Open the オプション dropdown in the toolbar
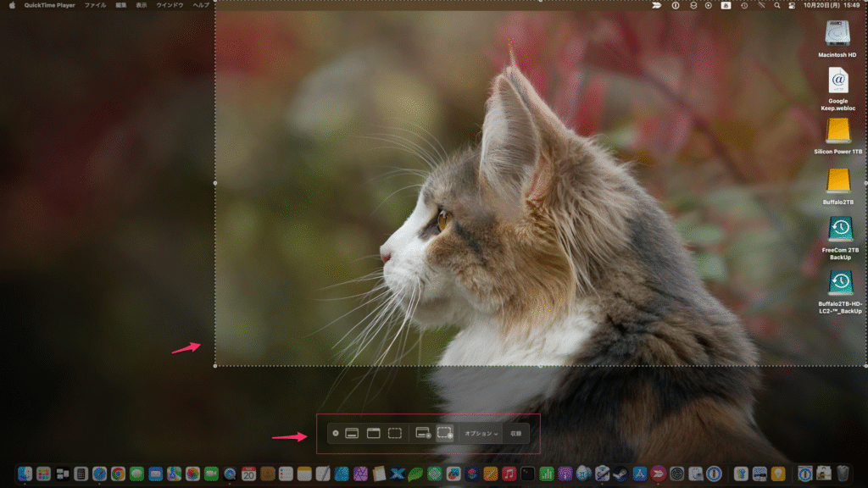The image size is (868, 488). click(481, 433)
